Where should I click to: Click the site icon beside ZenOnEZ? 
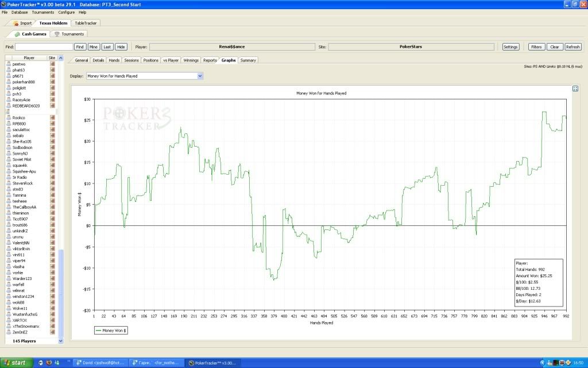point(52,332)
